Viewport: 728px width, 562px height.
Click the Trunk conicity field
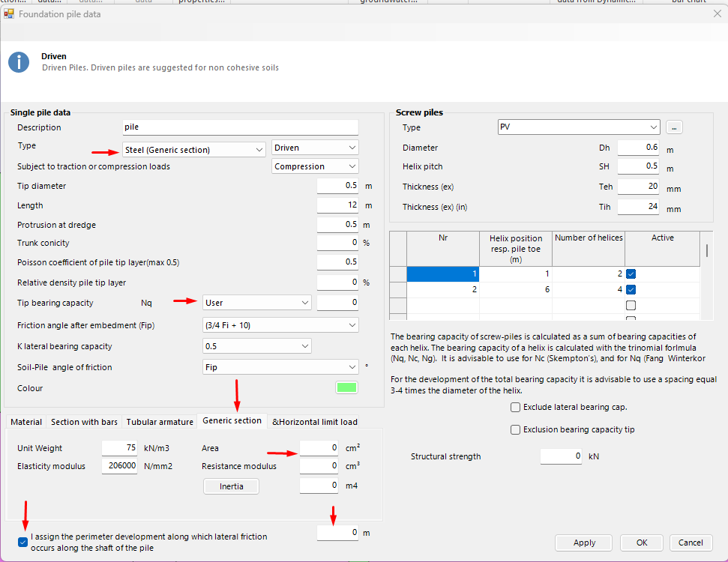337,243
